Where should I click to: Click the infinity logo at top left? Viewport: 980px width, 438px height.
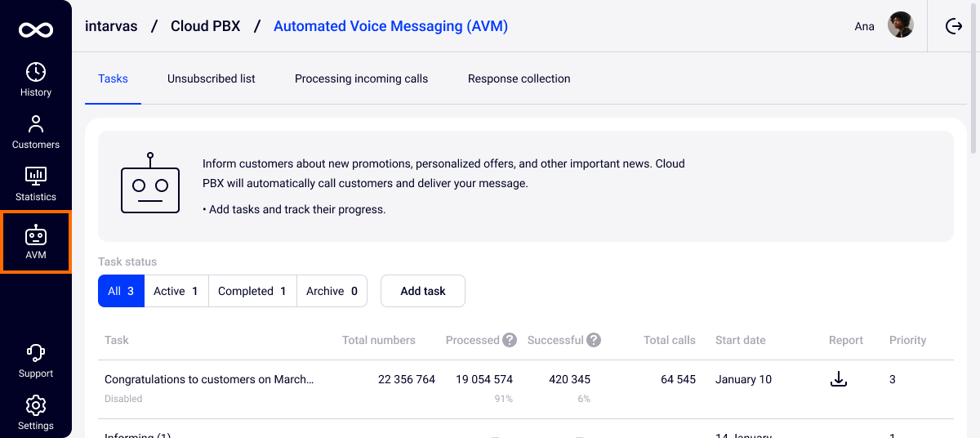36,30
